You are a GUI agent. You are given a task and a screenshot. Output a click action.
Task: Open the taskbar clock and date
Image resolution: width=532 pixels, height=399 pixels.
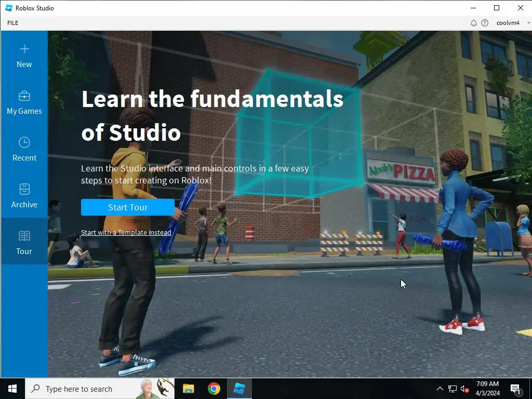[487, 389]
